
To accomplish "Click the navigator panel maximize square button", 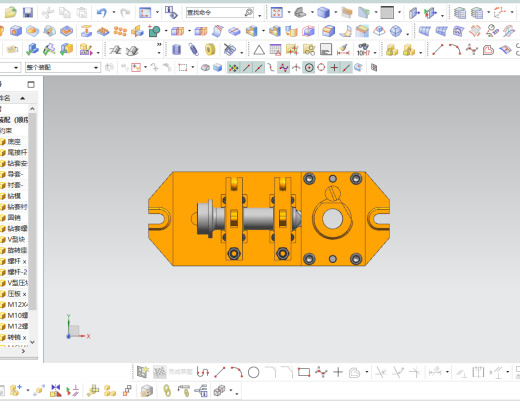I will coord(31,84).
